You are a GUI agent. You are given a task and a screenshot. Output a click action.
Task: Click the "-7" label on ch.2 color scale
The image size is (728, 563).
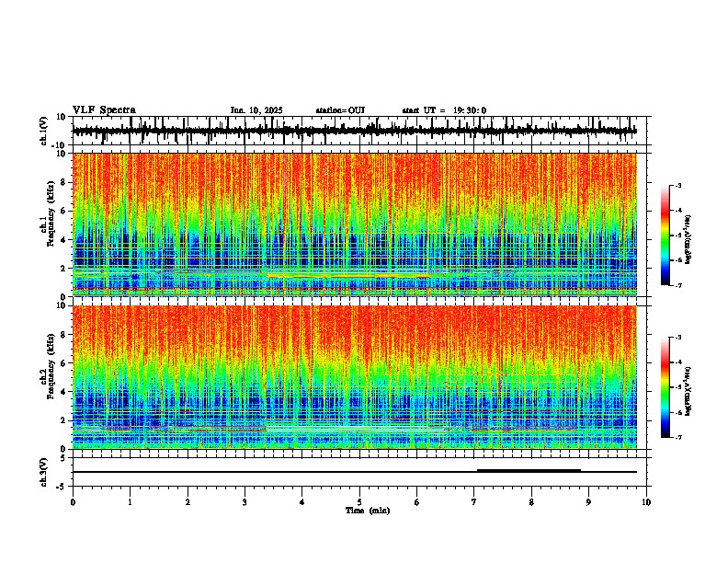pos(678,437)
